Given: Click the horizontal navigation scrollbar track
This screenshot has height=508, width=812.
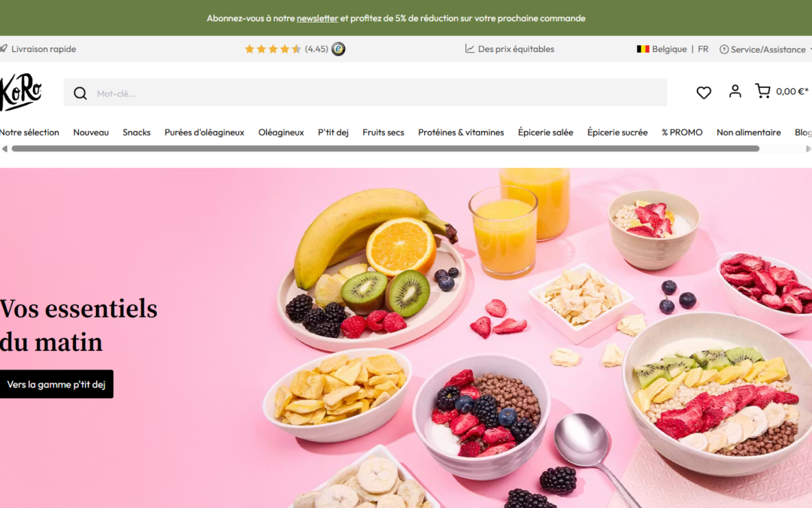Looking at the screenshot, I should 385,149.
